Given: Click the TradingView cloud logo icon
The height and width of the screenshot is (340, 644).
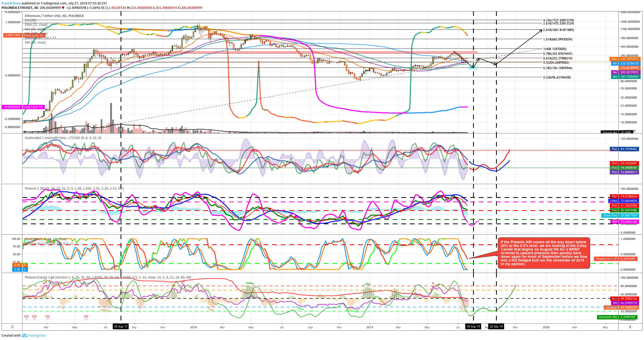Looking at the screenshot, I should coord(24,336).
